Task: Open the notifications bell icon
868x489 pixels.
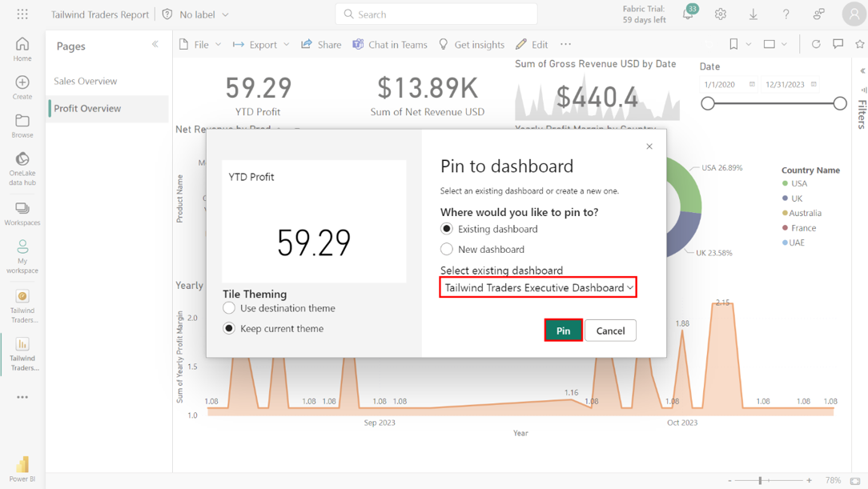Action: click(x=688, y=14)
